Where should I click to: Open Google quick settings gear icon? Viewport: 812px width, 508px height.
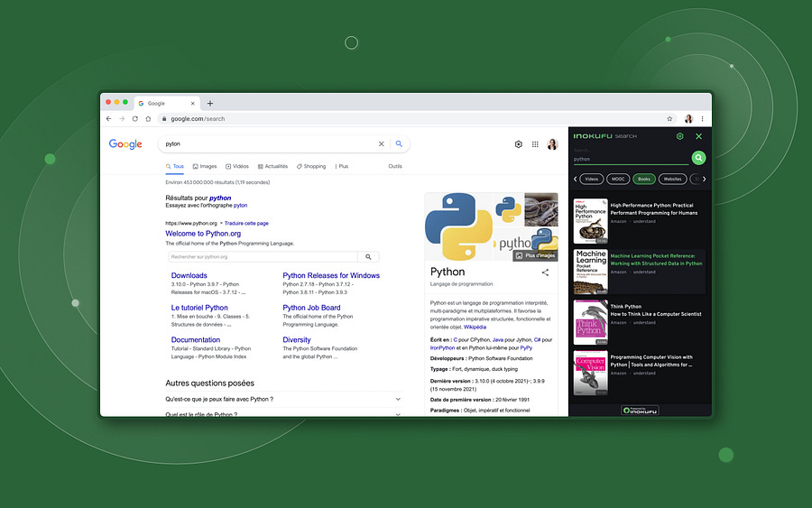click(519, 144)
